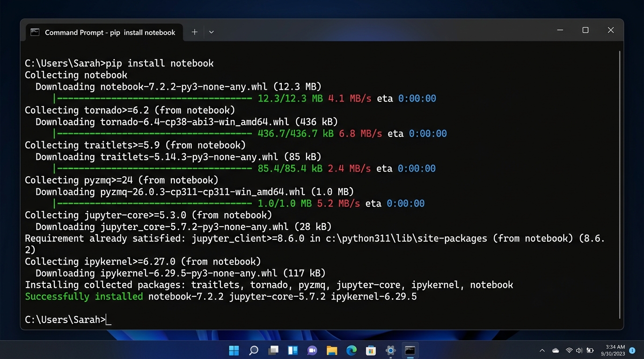Click the volume speaker tray icon
The width and height of the screenshot is (644, 359).
tap(579, 351)
